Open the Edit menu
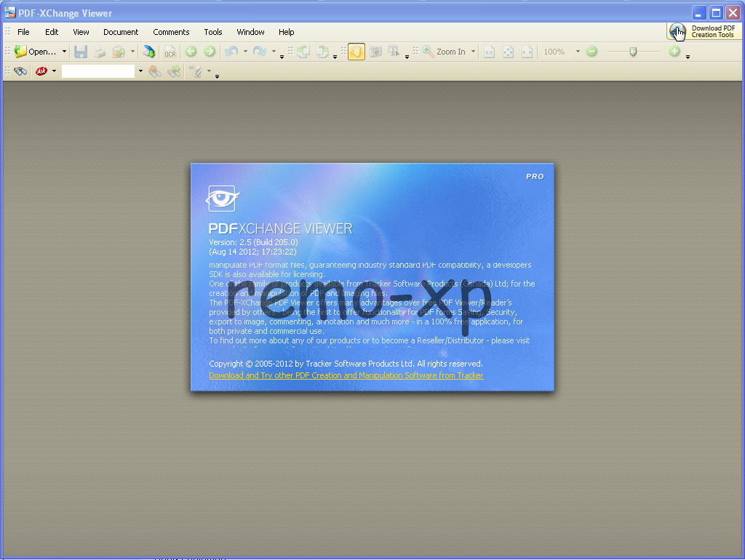This screenshot has width=745, height=560. click(x=52, y=32)
